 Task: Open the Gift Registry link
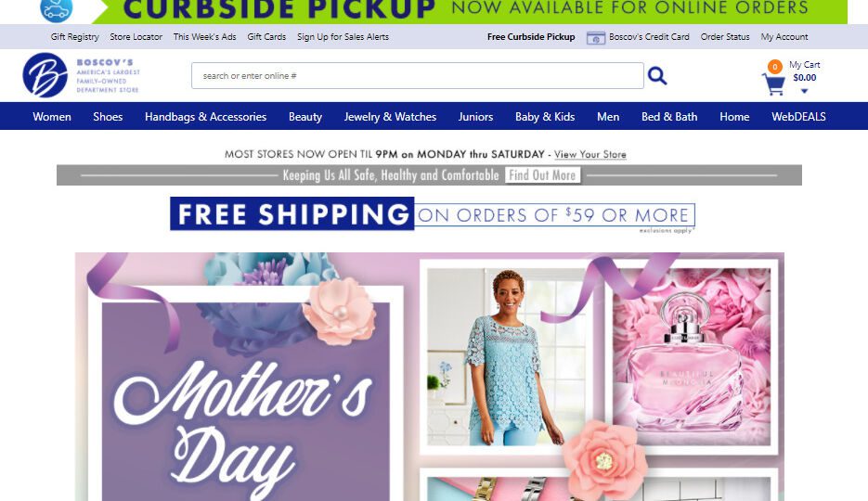75,37
